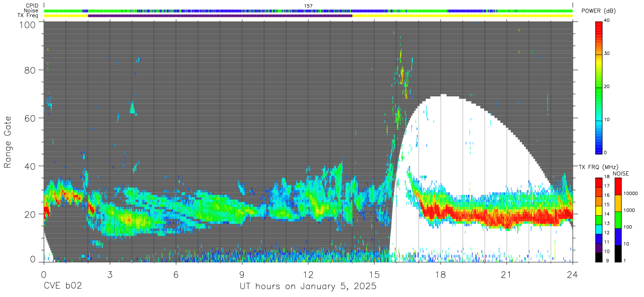644x297 pixels.
Task: Click power legend value 30
Action: (x=607, y=53)
